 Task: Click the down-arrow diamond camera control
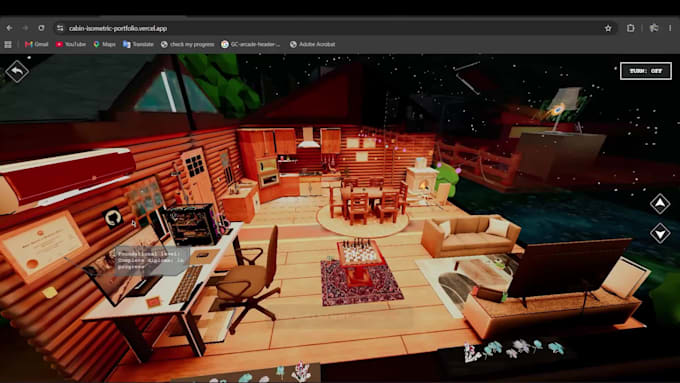click(660, 233)
